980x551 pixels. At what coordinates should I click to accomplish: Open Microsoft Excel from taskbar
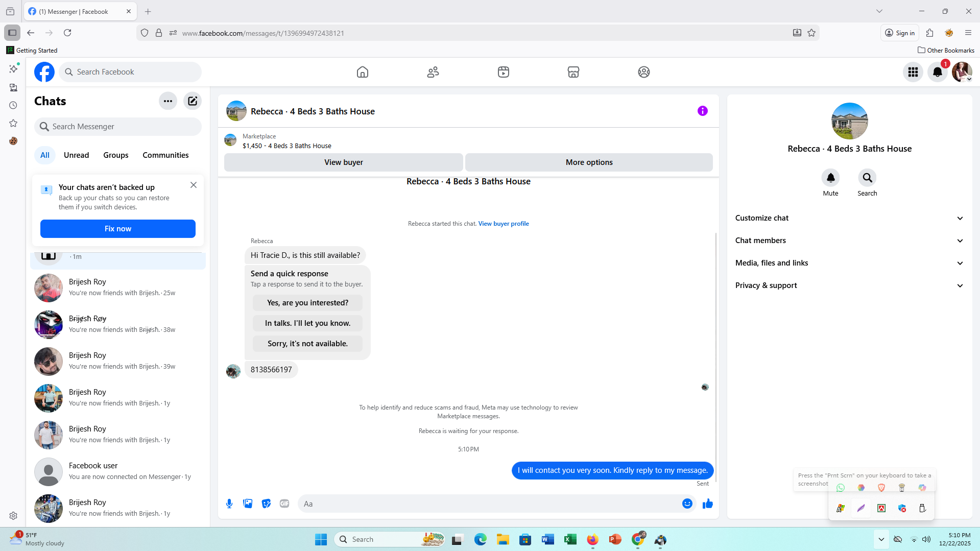tap(570, 539)
